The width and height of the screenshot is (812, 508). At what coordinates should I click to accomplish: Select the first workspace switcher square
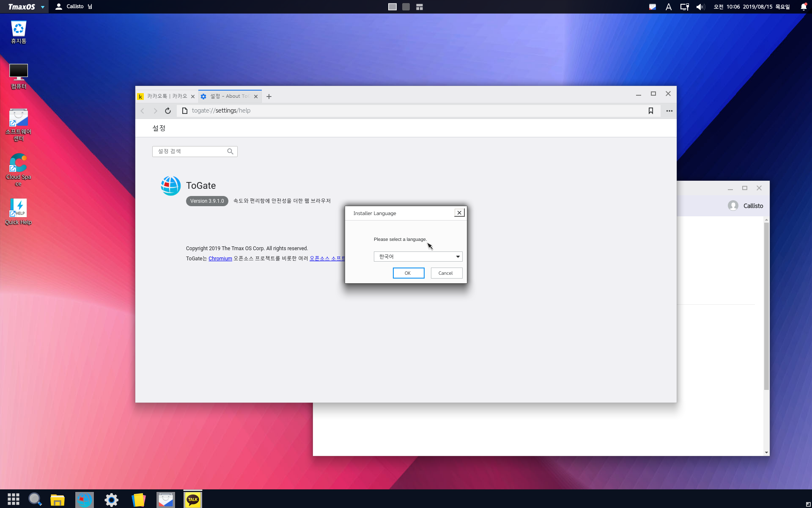coord(392,7)
